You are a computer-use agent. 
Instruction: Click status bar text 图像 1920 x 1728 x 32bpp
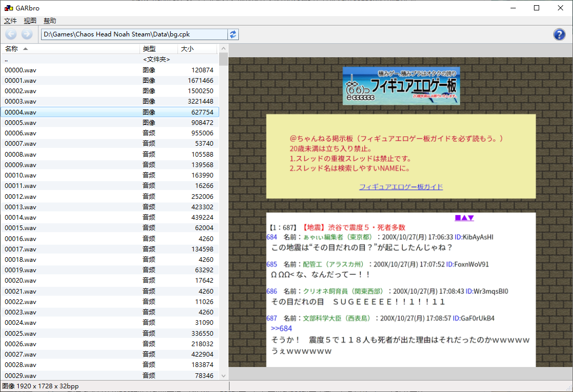[x=41, y=386]
